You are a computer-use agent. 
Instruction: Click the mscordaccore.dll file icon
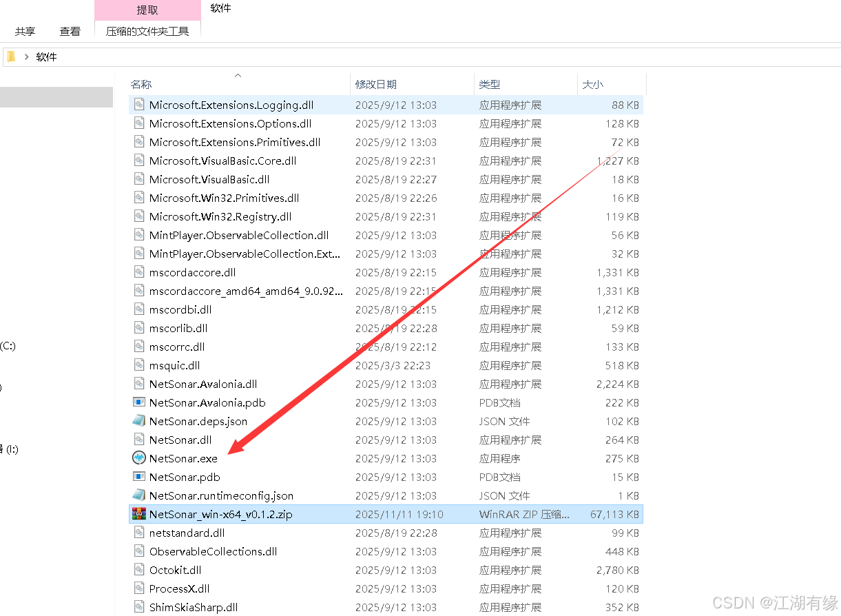[138, 272]
